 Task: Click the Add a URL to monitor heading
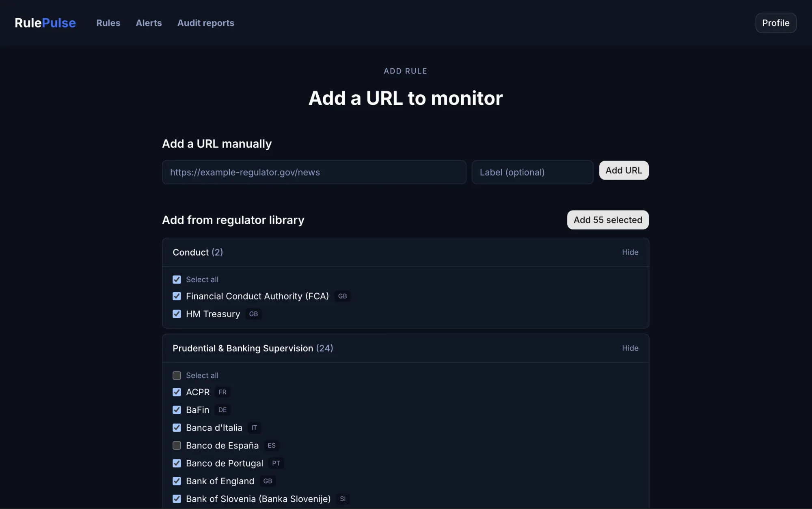pos(406,98)
